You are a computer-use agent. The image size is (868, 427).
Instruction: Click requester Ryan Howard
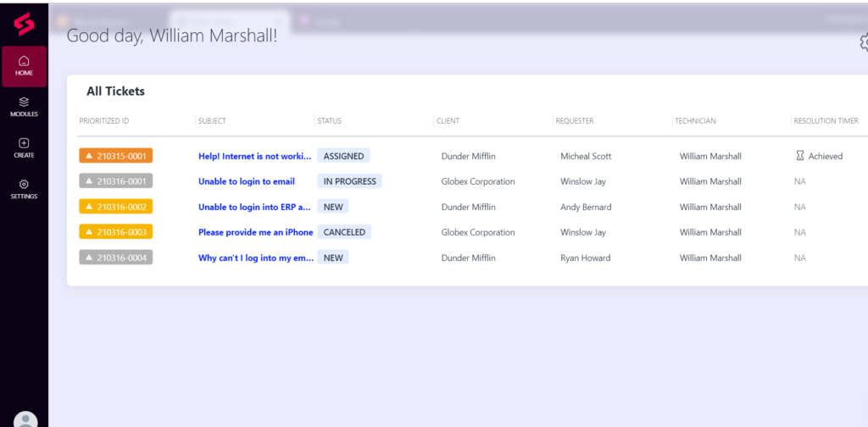tap(585, 258)
